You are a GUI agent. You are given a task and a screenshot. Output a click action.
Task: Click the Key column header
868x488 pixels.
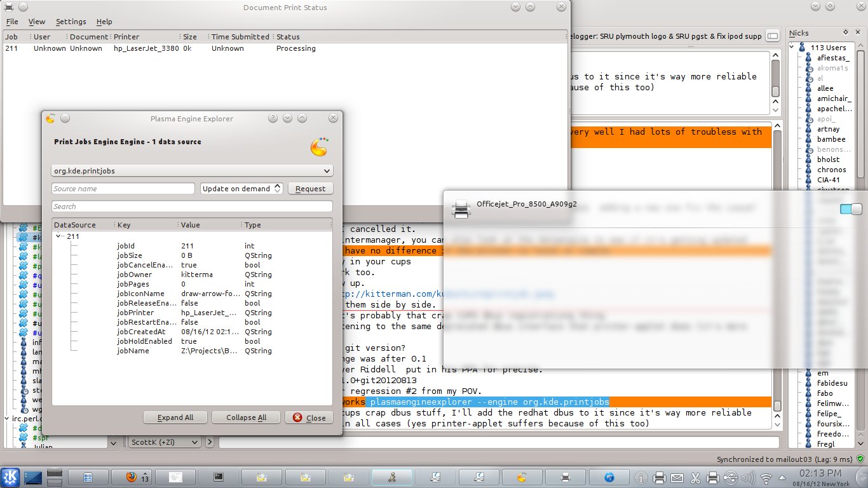[146, 225]
